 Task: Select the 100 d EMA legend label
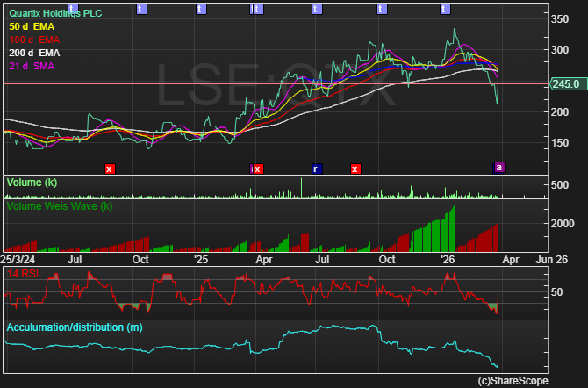35,40
